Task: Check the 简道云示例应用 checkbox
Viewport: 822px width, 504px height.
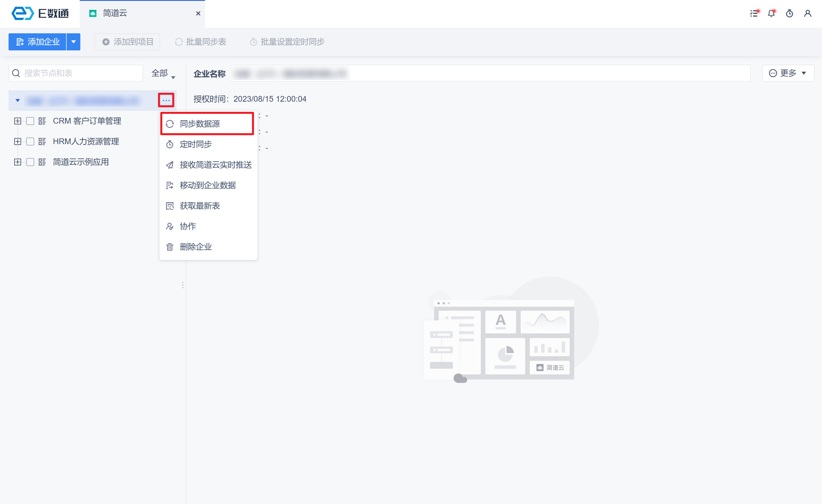Action: click(30, 162)
